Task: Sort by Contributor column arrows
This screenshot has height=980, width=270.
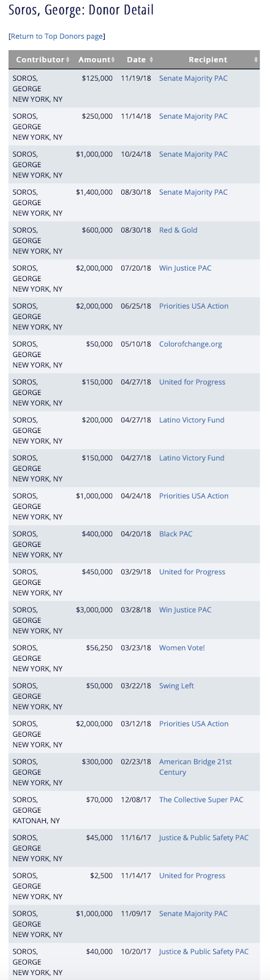Action: (x=67, y=59)
